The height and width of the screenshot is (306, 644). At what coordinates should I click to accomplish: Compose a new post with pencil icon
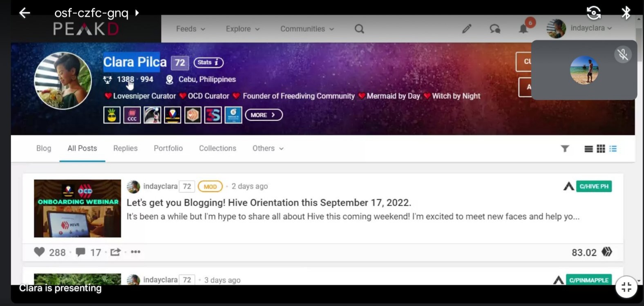(x=467, y=29)
